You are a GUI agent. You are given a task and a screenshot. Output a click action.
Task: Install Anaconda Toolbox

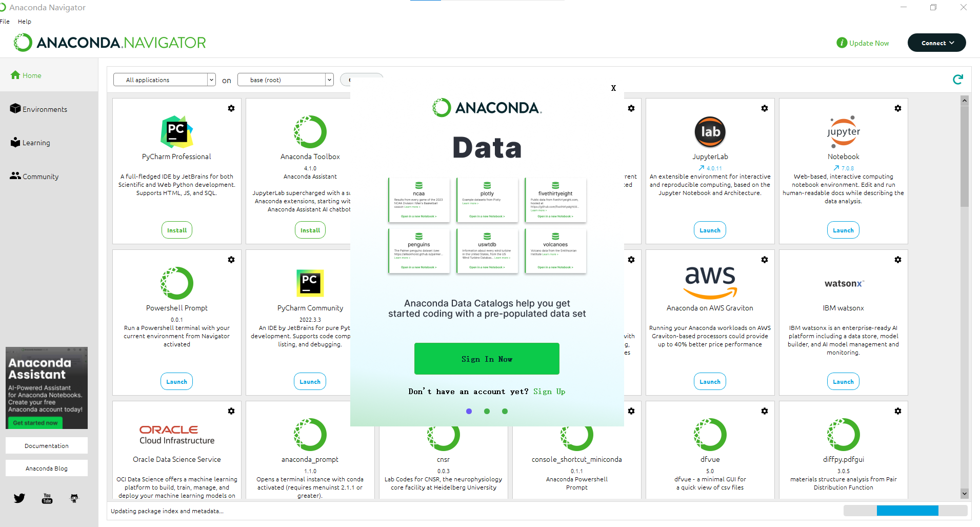[310, 230]
